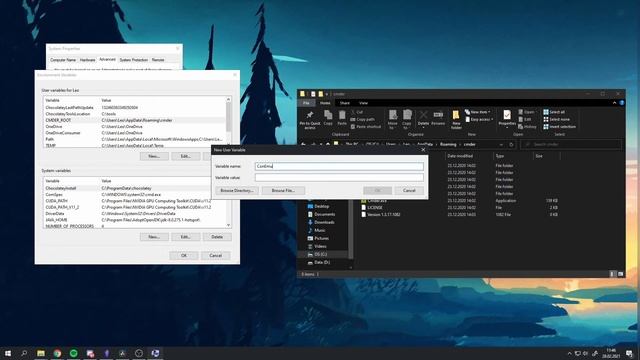640x360 pixels.
Task: Open Chrome from the taskbar
Action: click(x=58, y=353)
